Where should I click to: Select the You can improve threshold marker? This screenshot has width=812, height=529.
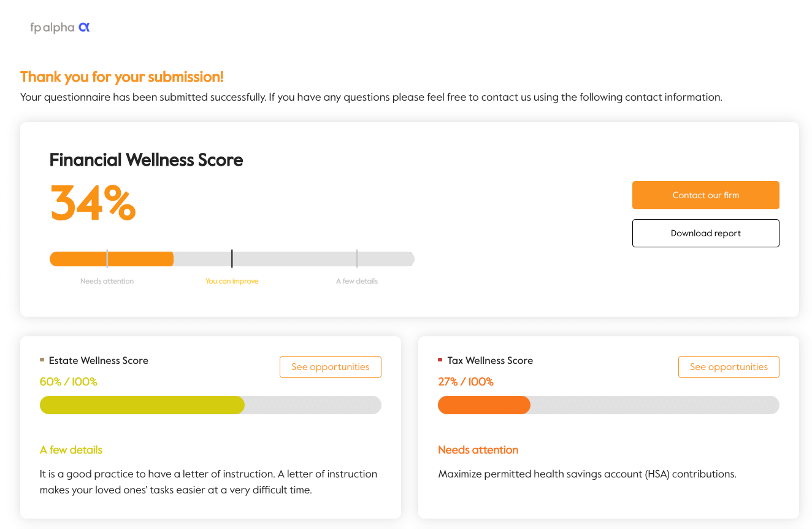(232, 280)
